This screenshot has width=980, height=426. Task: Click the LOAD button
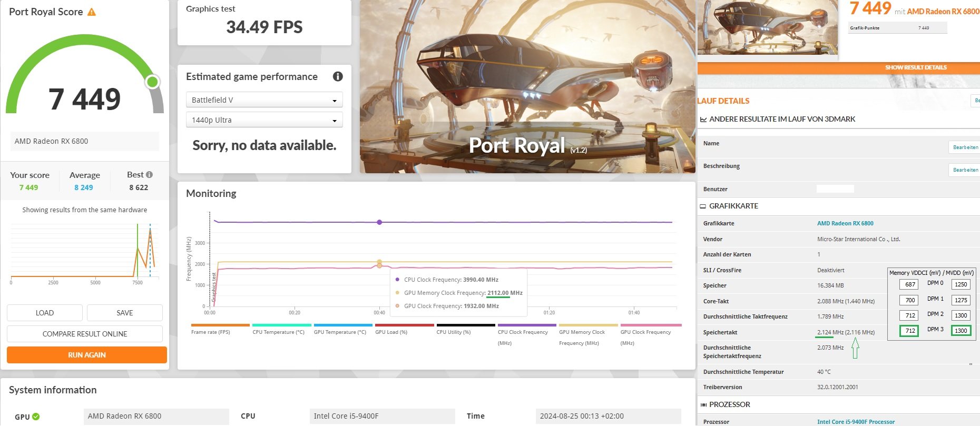(45, 313)
